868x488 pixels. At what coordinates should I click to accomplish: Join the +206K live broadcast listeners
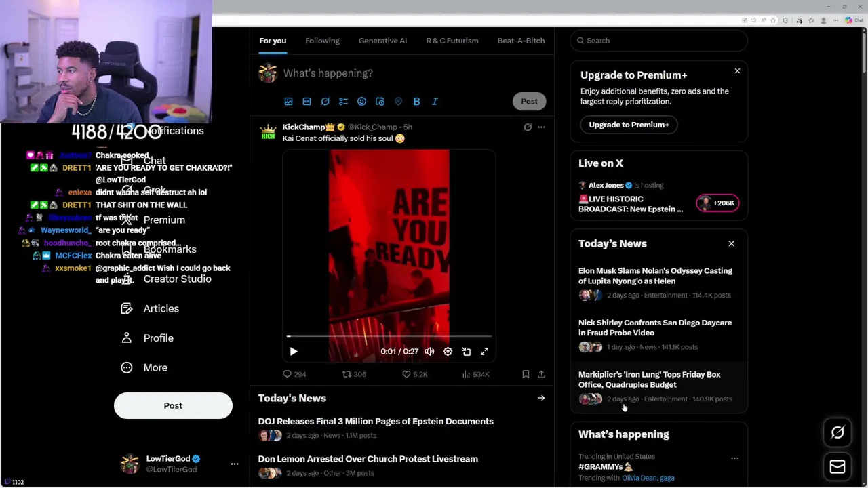717,203
